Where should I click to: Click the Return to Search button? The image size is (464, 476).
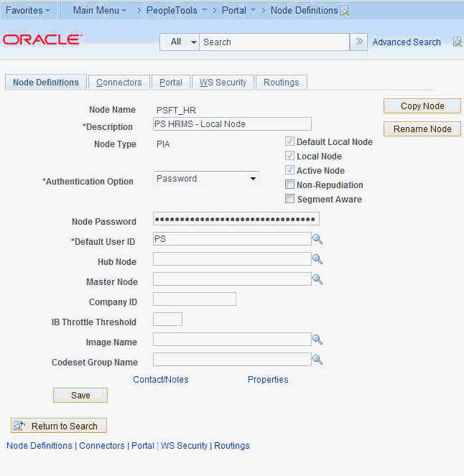tap(59, 426)
